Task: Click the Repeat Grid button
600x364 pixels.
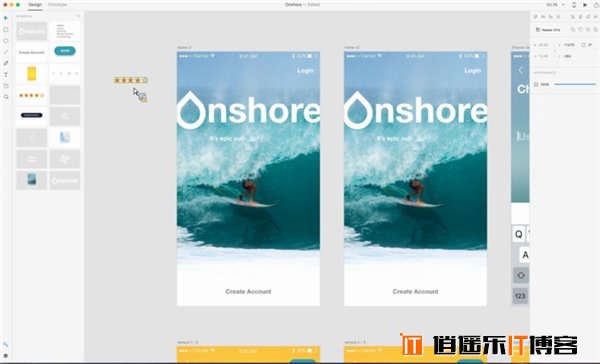Action: [548, 30]
